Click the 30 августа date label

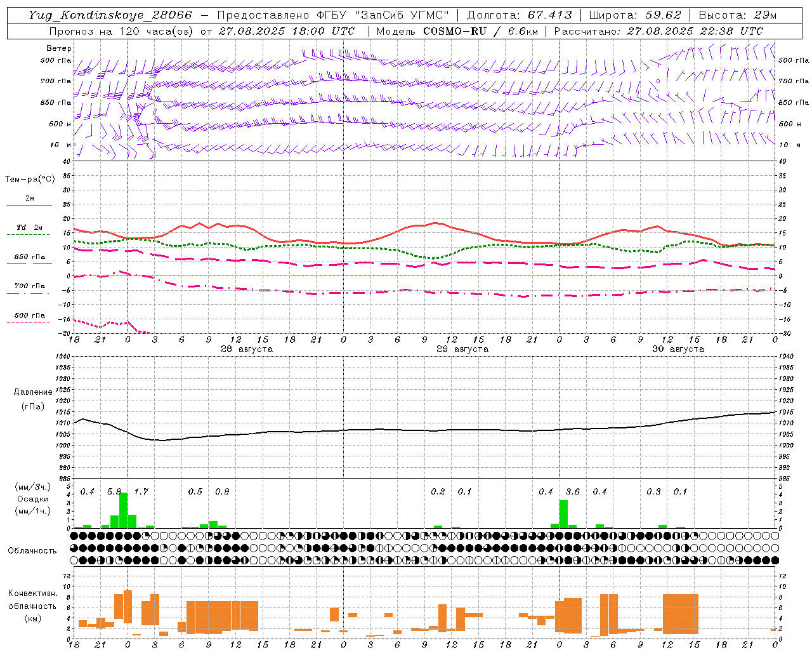pos(678,349)
